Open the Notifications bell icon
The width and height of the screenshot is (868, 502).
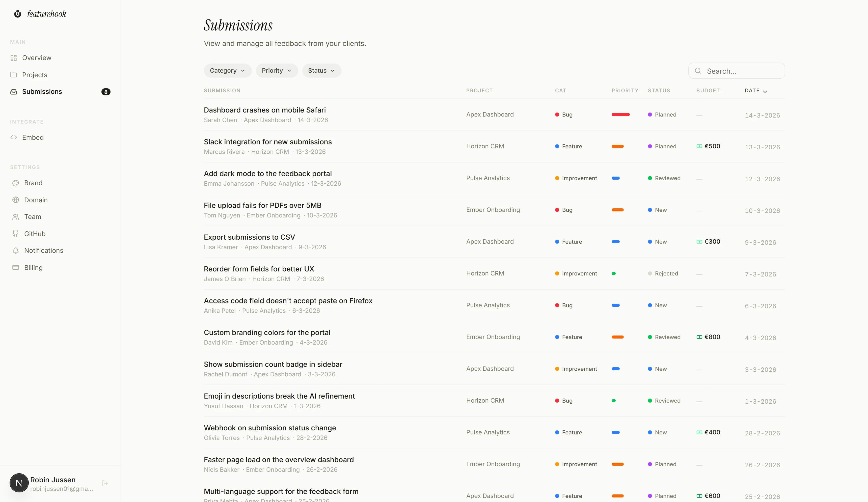[16, 251]
